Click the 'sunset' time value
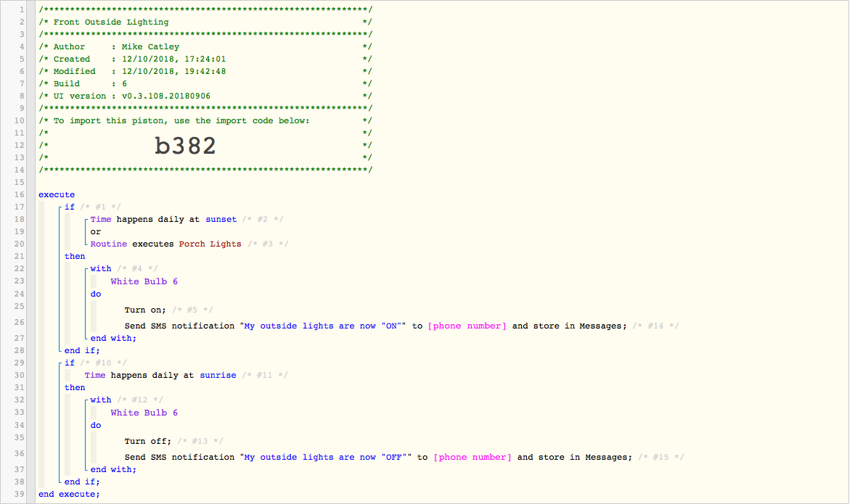The height and width of the screenshot is (504, 855). click(221, 220)
